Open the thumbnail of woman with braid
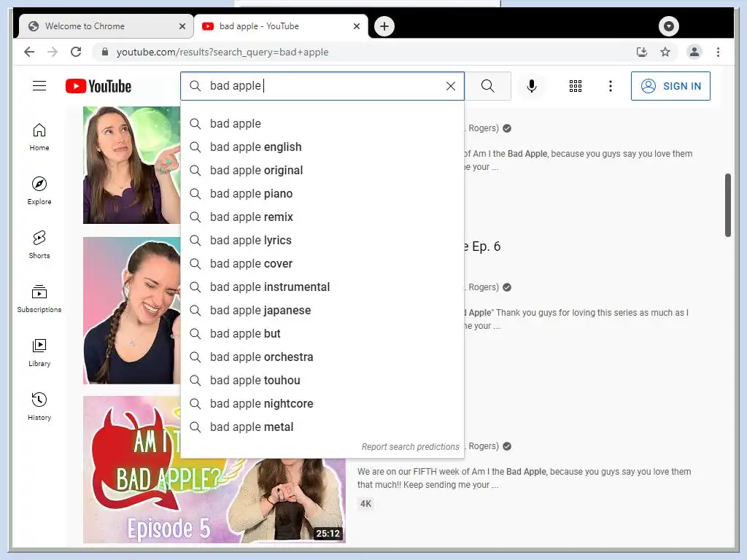Viewport: 747px width, 560px height. point(131,311)
